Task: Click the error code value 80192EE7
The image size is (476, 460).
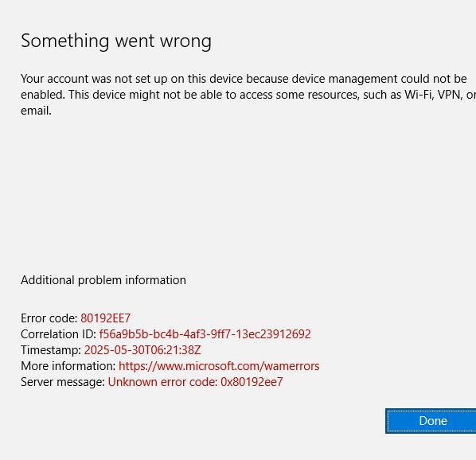Action: click(105, 318)
